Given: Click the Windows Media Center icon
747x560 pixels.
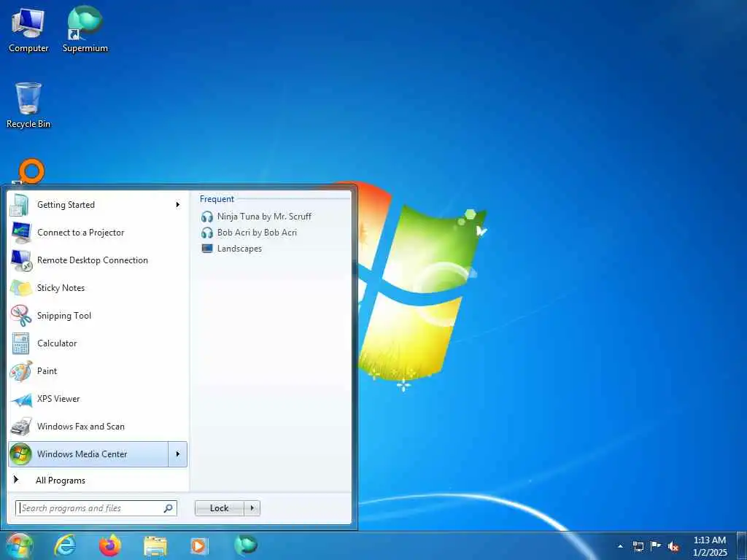Looking at the screenshot, I should 20,454.
